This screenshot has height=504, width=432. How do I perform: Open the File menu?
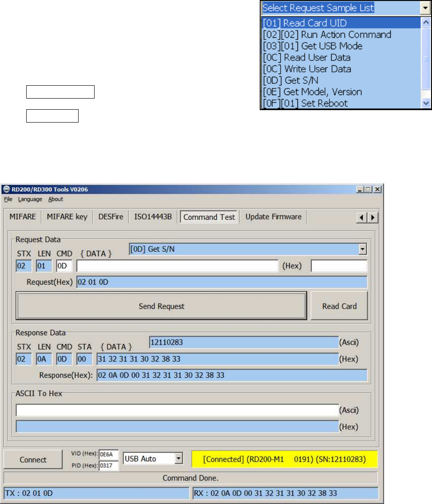[x=8, y=199]
